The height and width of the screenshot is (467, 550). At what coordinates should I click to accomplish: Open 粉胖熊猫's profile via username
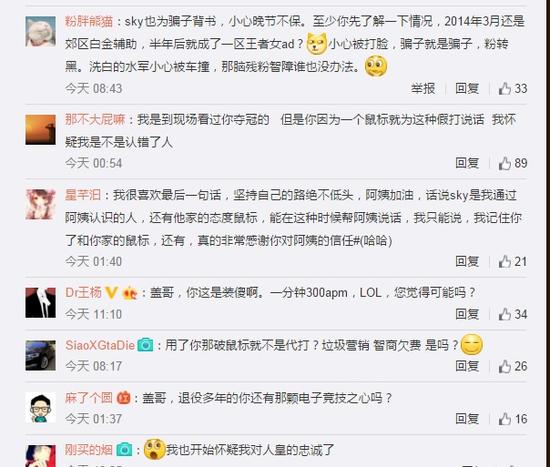(x=89, y=21)
